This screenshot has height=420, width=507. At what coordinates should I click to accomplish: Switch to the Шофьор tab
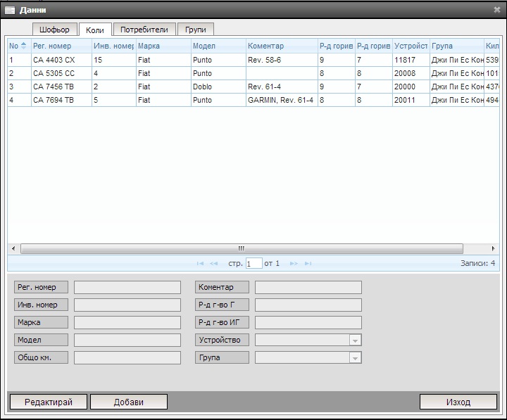click(55, 30)
